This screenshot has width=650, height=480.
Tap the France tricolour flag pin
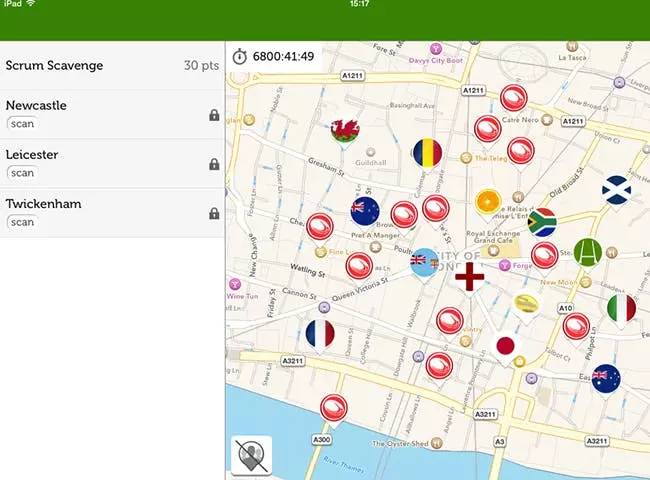click(x=320, y=335)
